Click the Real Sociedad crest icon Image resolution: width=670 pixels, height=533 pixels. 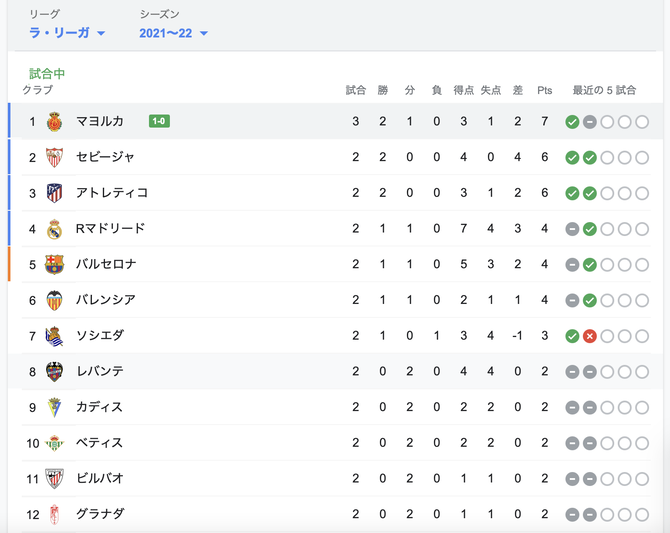[x=54, y=336]
